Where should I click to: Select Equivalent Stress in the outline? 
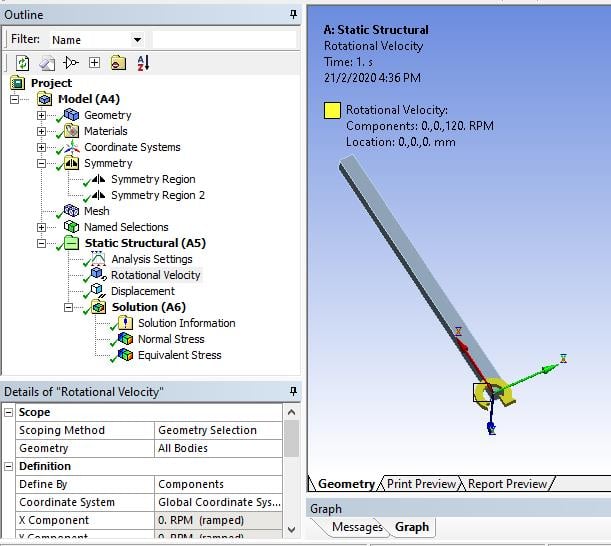coord(180,355)
